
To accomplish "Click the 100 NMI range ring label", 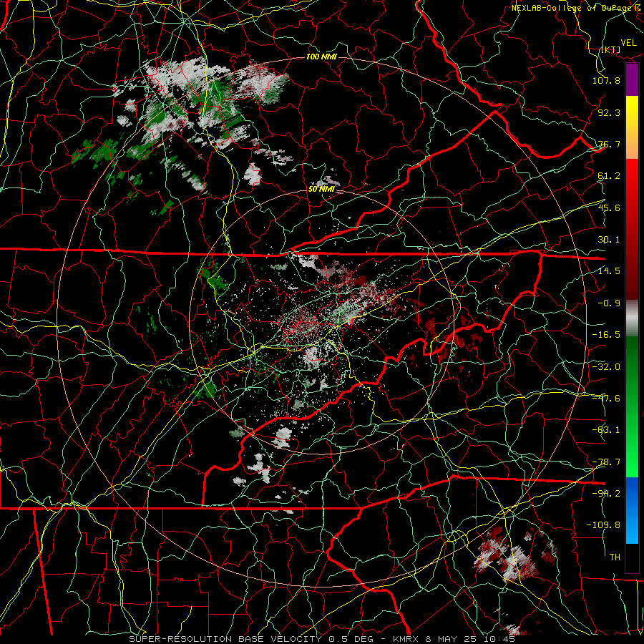I will [x=321, y=57].
